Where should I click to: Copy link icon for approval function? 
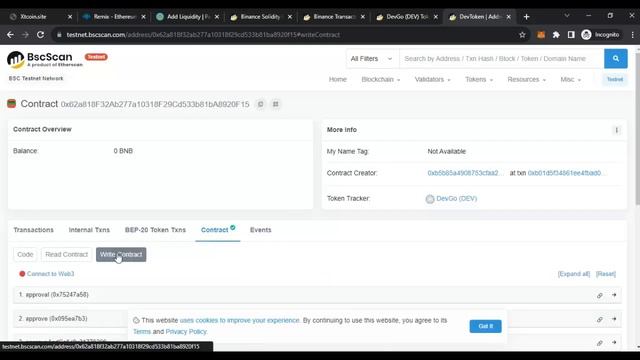[x=600, y=295]
